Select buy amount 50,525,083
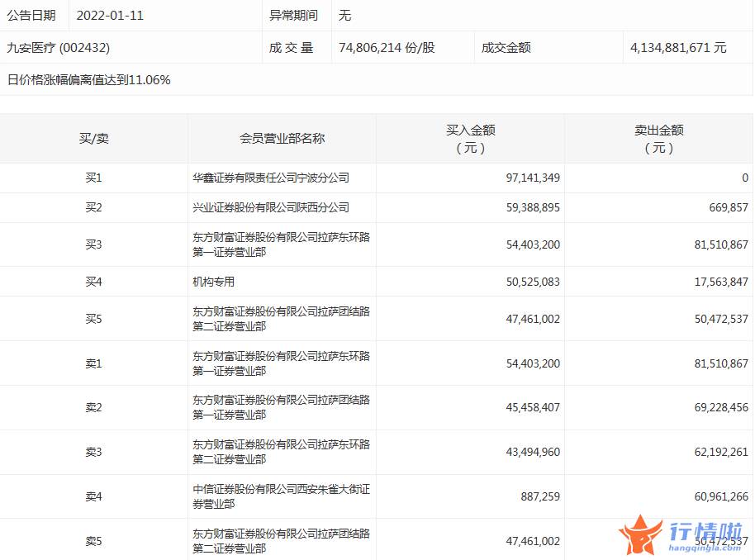 533,282
